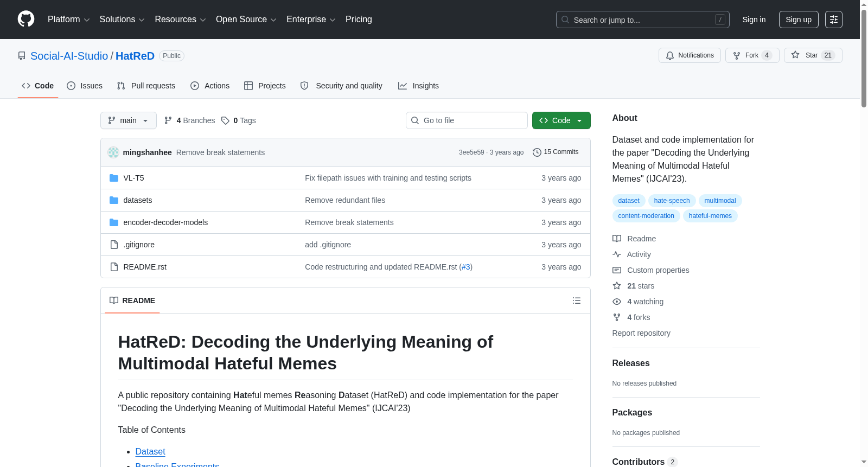Open Dataset in the table of contents

tap(150, 451)
